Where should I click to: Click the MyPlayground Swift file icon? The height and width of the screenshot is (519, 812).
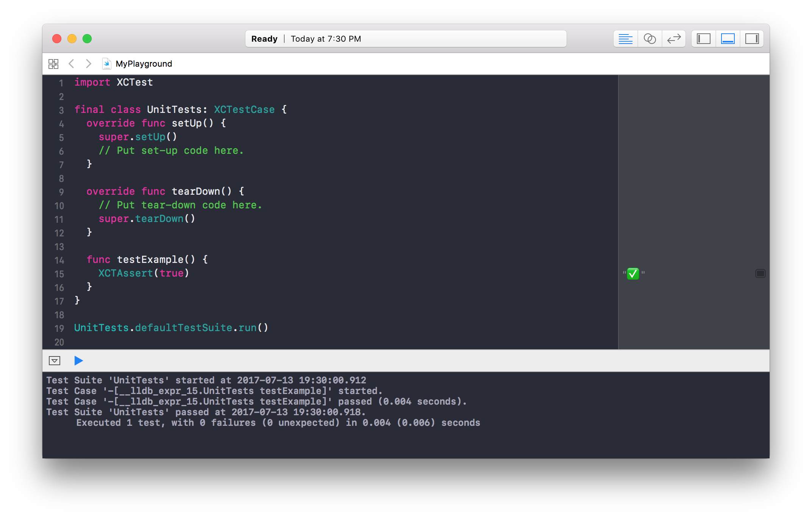[107, 64]
